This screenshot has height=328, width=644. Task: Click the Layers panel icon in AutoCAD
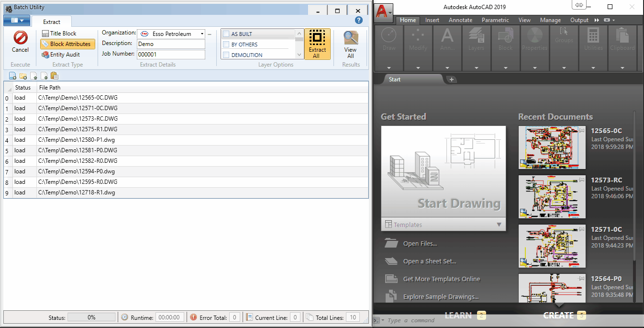[x=477, y=35]
